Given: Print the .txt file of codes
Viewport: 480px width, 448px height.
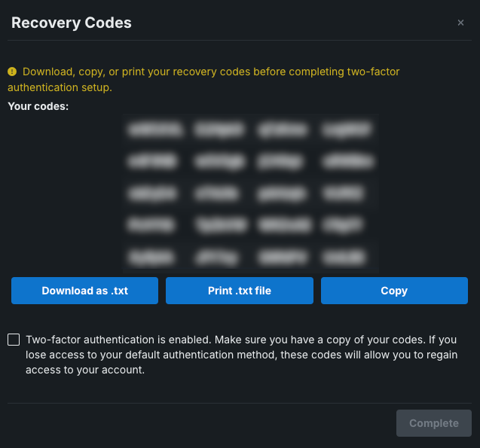Looking at the screenshot, I should pyautogui.click(x=240, y=291).
